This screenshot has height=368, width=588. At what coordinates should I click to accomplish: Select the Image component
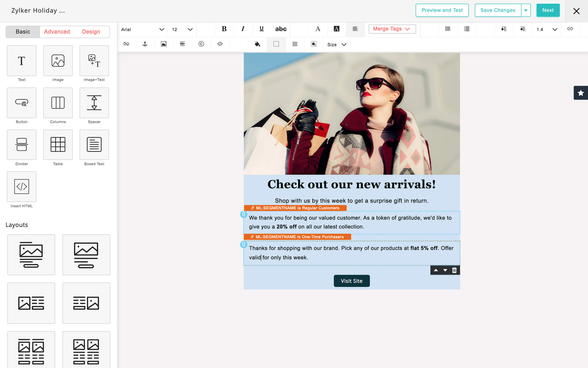click(58, 61)
